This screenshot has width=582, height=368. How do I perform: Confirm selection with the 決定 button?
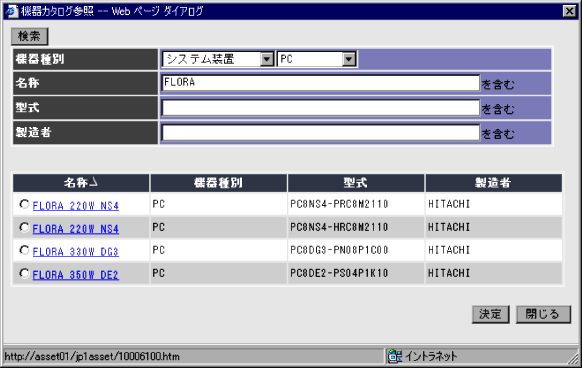491,315
